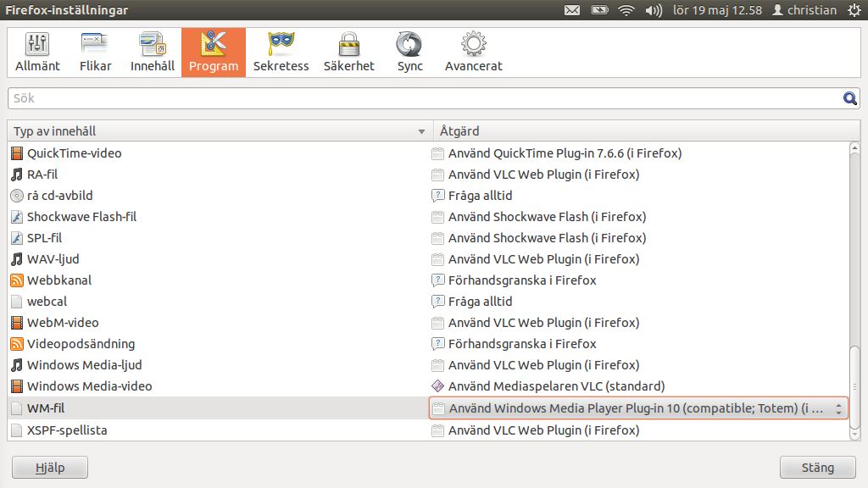Viewport: 868px width, 488px height.
Task: Click the WM-fil blank file icon
Action: tap(17, 408)
